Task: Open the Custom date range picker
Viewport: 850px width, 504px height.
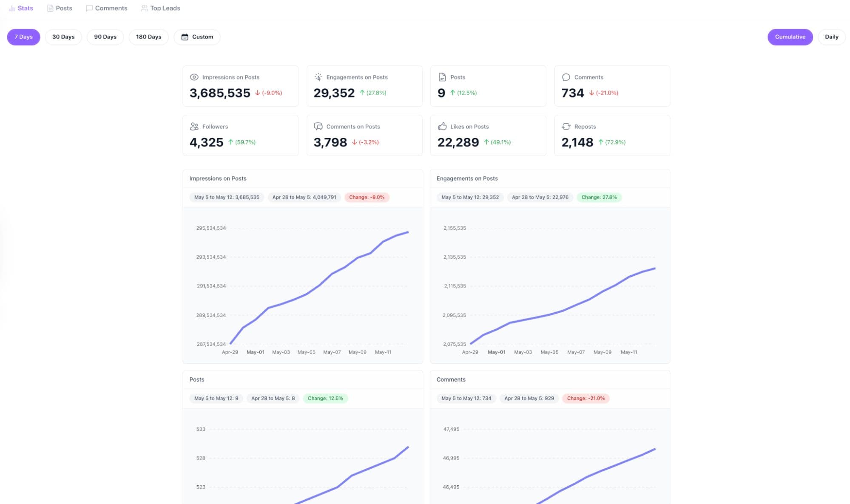Action: click(197, 37)
